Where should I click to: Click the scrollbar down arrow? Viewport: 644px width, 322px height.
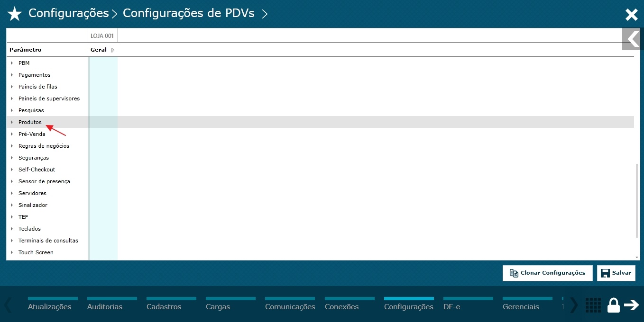[x=637, y=257]
